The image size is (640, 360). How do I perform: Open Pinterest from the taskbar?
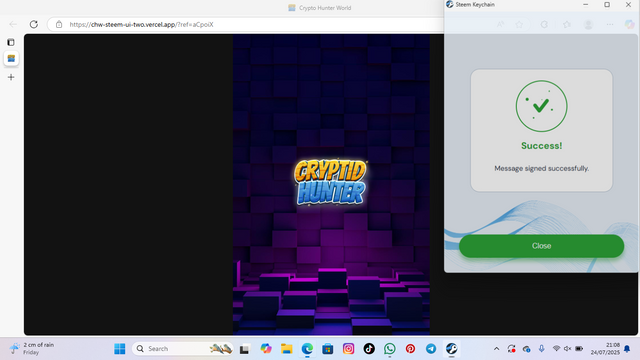click(410, 349)
